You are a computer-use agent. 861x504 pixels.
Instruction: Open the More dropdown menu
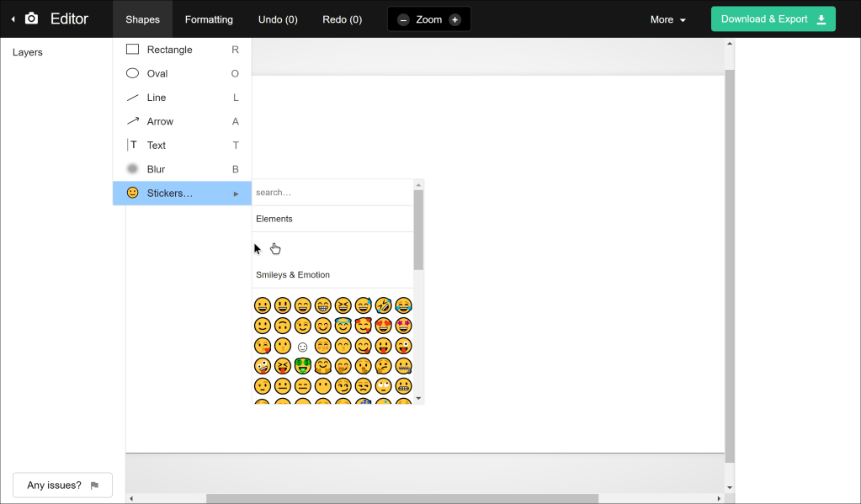pyautogui.click(x=668, y=19)
